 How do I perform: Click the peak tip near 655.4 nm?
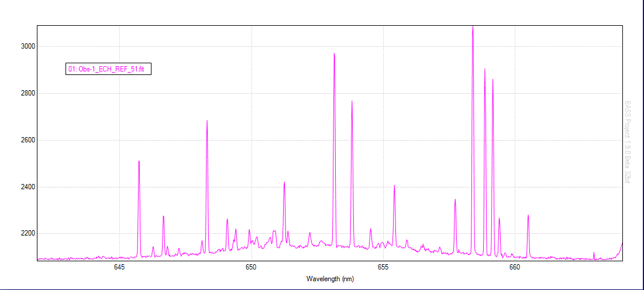(x=394, y=186)
